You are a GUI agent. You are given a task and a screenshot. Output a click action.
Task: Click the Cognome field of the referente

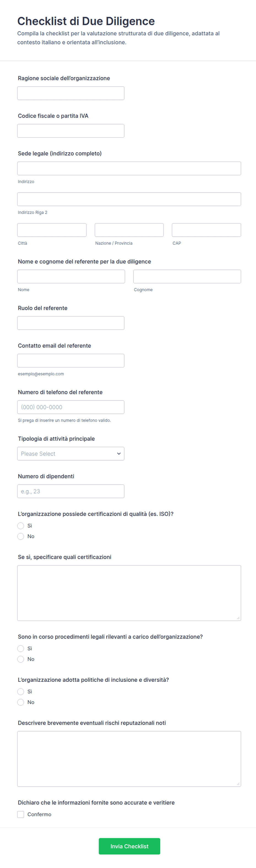187,276
